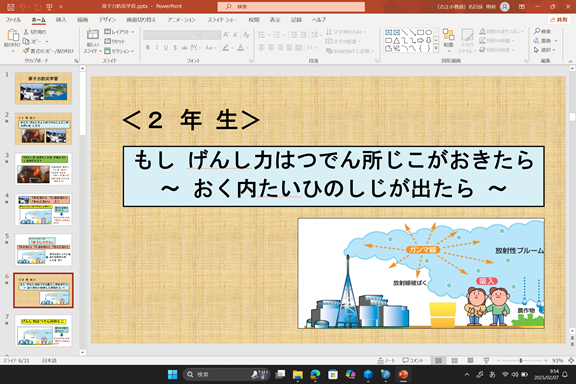Click Convert to SmartArt button
Viewport: 576px width, 384px height.
pyautogui.click(x=349, y=51)
